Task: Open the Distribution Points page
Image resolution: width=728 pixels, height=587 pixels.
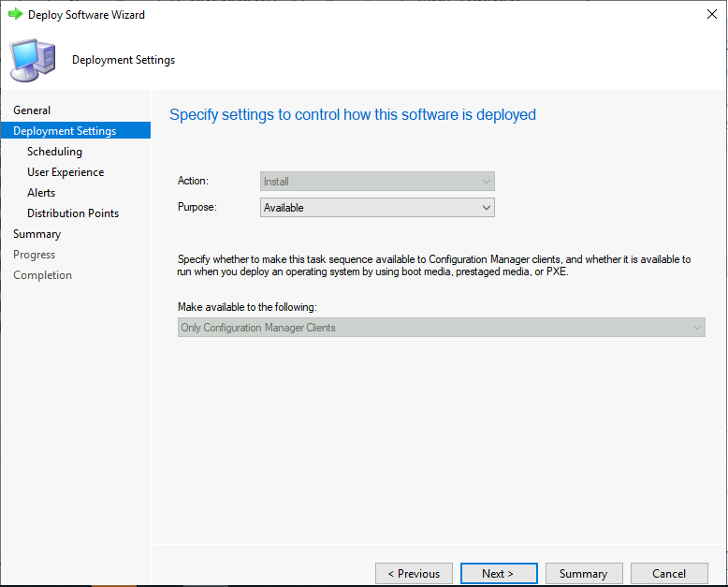Action: click(x=73, y=213)
